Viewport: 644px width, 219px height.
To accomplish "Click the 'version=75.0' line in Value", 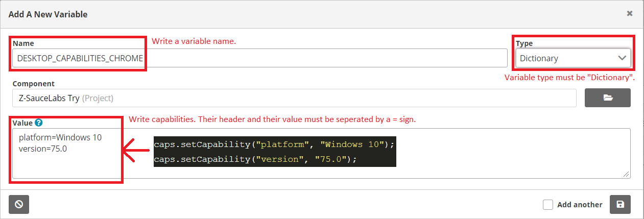I will (42, 149).
